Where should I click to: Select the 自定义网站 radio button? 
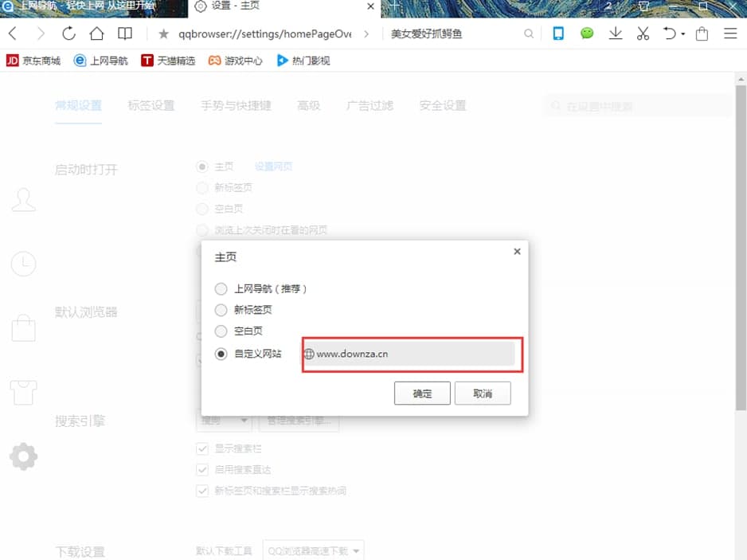click(x=221, y=354)
